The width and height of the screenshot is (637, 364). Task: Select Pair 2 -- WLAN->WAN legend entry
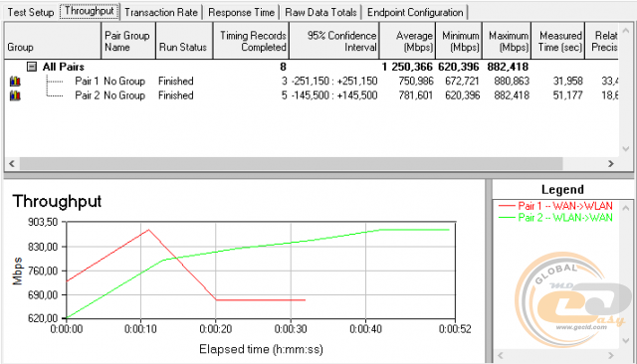click(x=555, y=218)
